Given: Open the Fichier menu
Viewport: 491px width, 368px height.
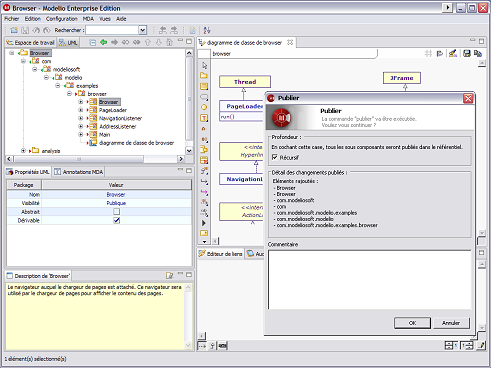Looking at the screenshot, I should 12,19.
